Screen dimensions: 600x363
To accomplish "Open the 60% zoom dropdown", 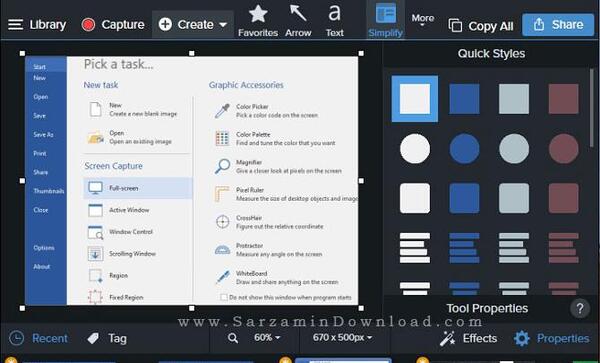I will tap(267, 337).
